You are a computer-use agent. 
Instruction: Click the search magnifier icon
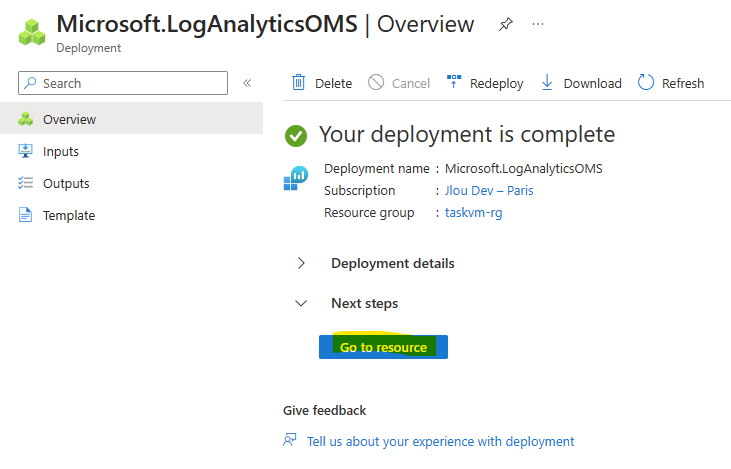click(x=30, y=83)
